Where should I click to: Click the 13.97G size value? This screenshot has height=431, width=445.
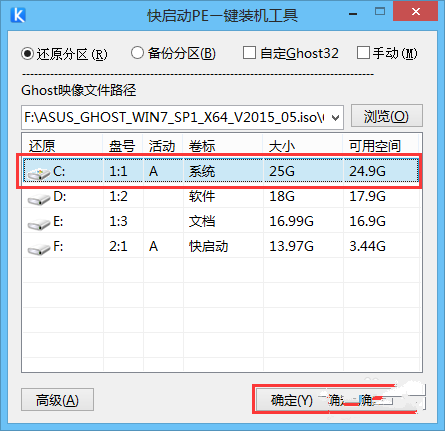click(292, 247)
